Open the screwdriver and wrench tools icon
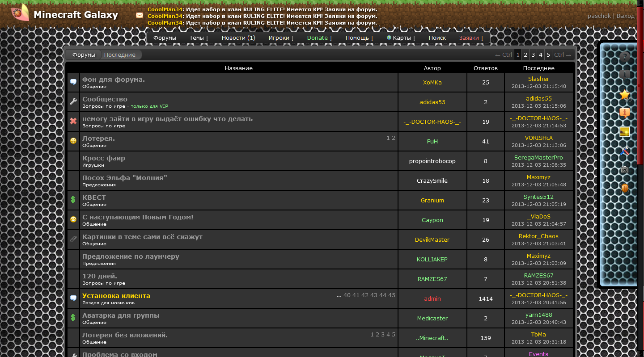The width and height of the screenshot is (644, 357). tap(625, 151)
